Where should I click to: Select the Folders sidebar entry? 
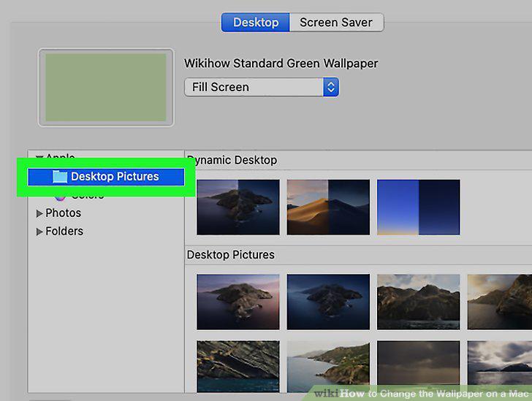pos(64,232)
